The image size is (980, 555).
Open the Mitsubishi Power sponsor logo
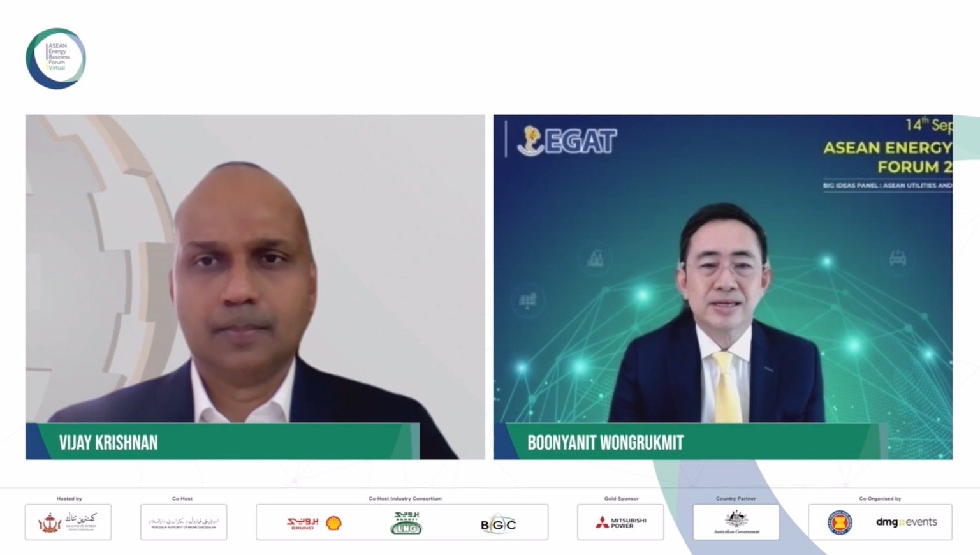click(620, 523)
